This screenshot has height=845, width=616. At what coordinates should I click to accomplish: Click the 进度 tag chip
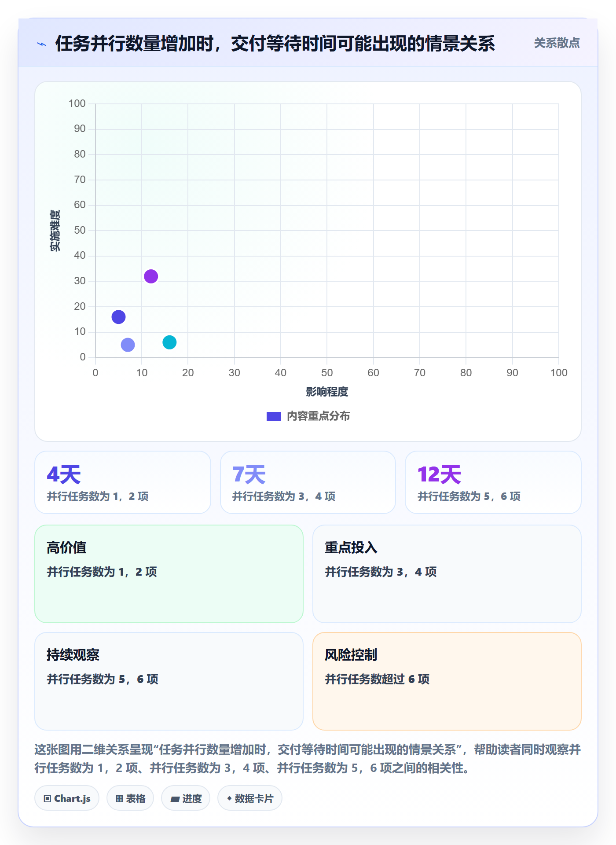(186, 798)
